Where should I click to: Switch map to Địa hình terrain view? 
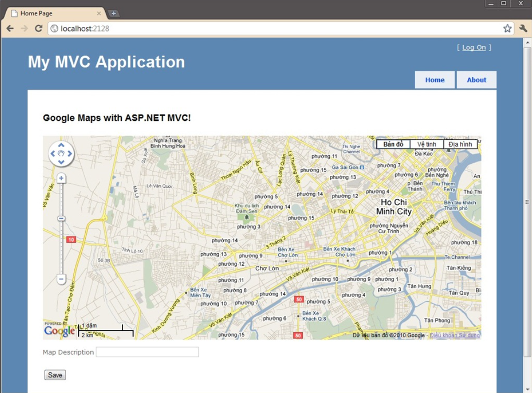tap(460, 144)
